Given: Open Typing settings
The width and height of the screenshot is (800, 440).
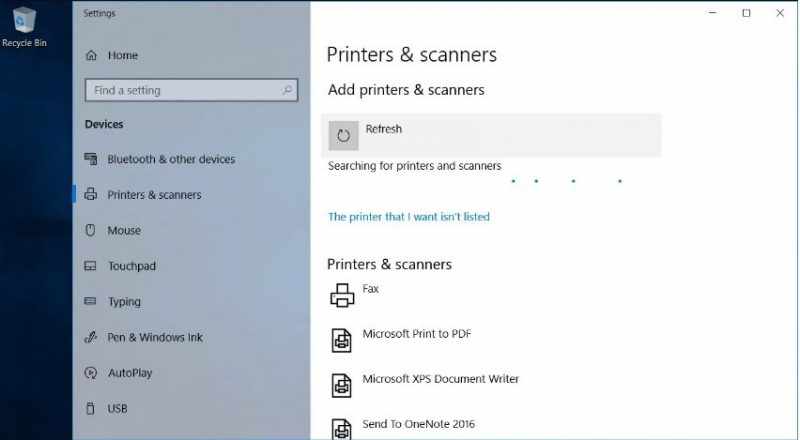Looking at the screenshot, I should [124, 302].
